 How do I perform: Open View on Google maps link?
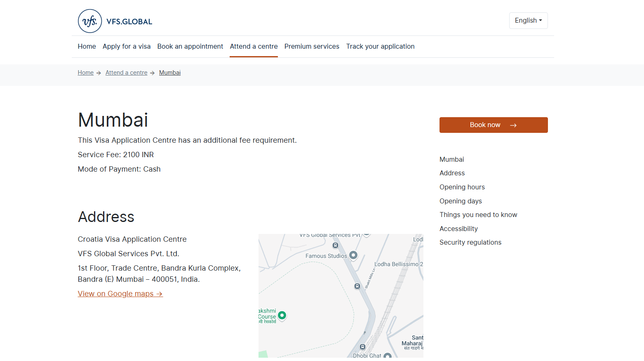click(x=120, y=294)
